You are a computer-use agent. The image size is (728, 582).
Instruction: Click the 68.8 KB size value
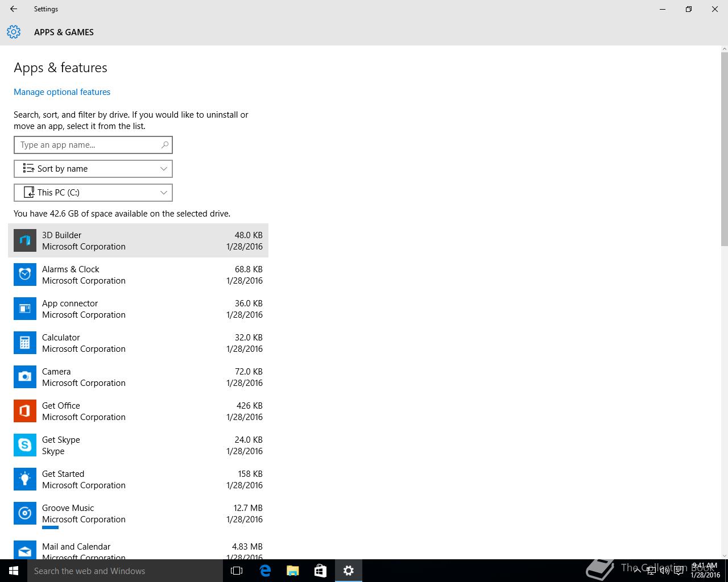click(249, 269)
